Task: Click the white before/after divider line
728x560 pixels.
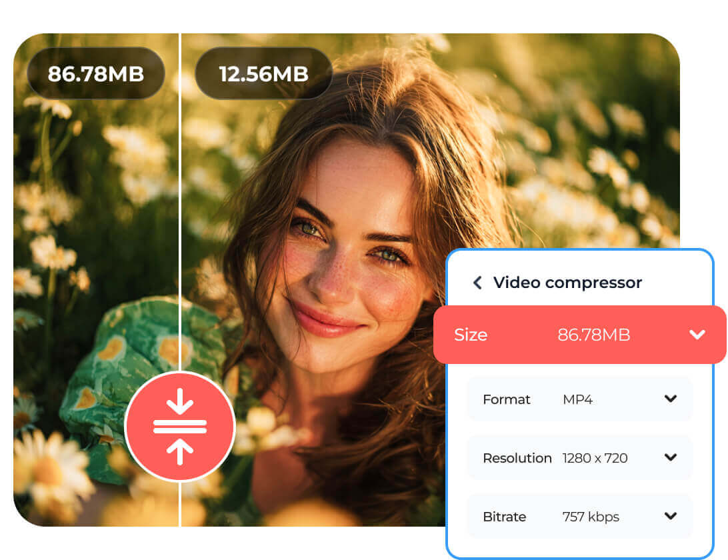Action: pyautogui.click(x=180, y=200)
